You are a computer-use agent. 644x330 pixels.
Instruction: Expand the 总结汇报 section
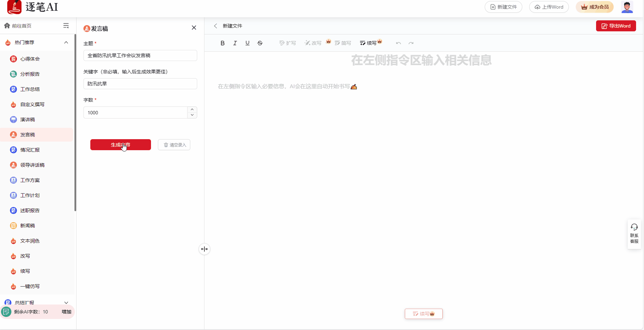click(66, 302)
